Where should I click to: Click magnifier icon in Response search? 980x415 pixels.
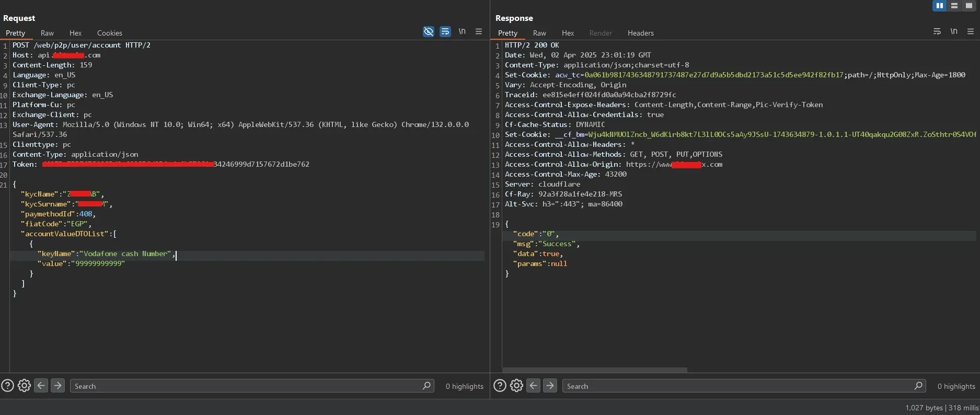[x=918, y=386]
